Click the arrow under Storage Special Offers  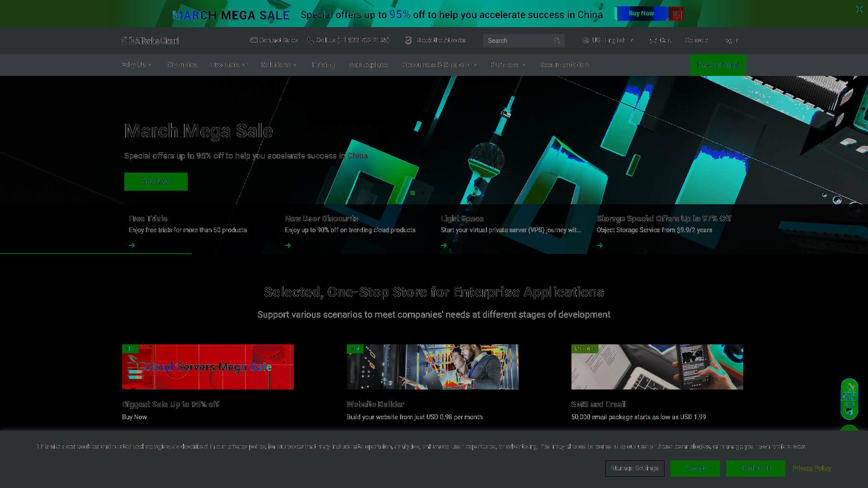pos(600,245)
